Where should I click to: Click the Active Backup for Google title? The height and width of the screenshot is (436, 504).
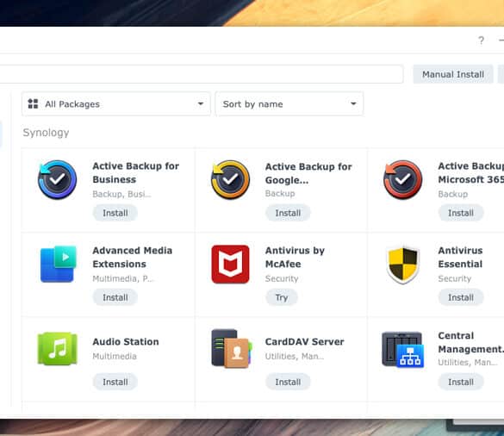click(308, 173)
